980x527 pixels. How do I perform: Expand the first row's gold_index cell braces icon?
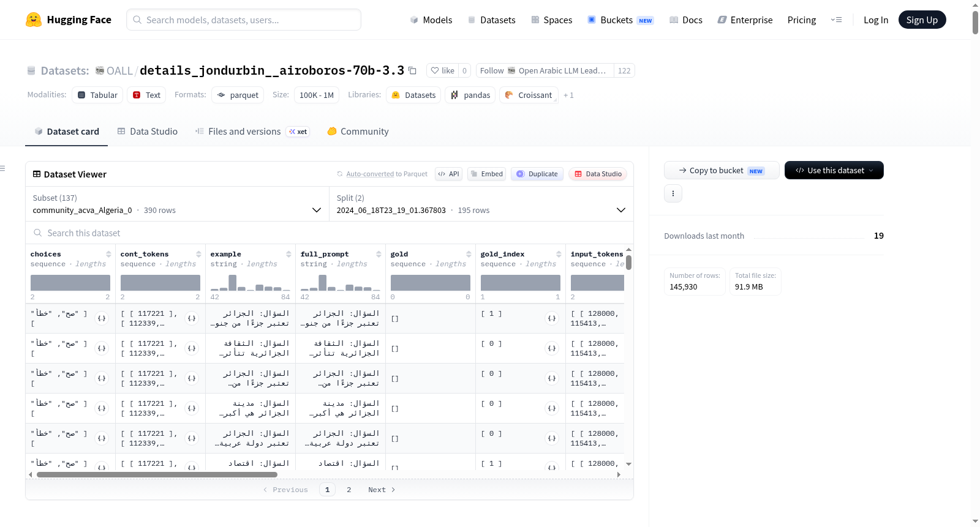click(552, 318)
